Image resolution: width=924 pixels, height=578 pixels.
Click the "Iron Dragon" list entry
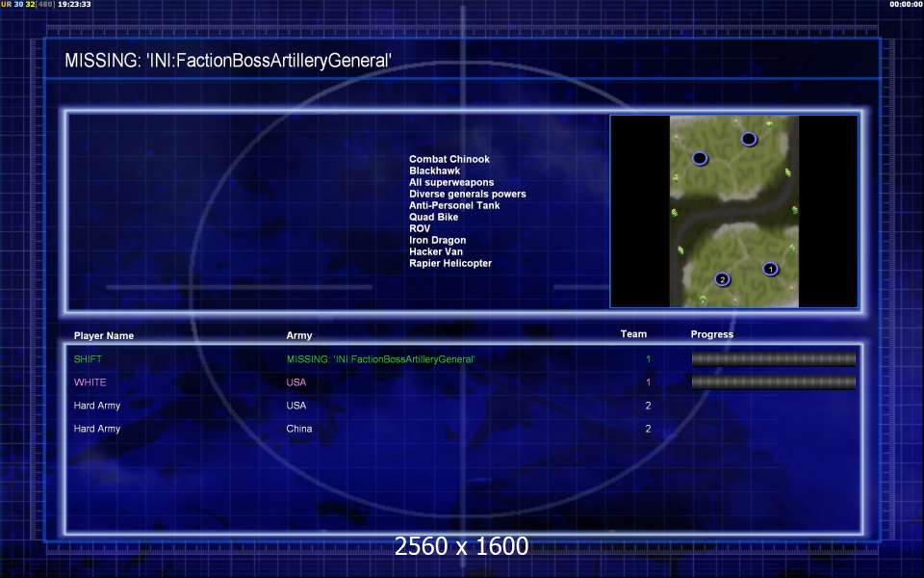(x=437, y=240)
